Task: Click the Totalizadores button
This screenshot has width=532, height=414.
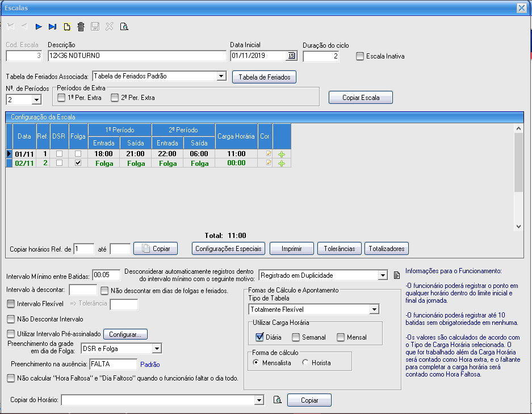Action: coord(386,248)
